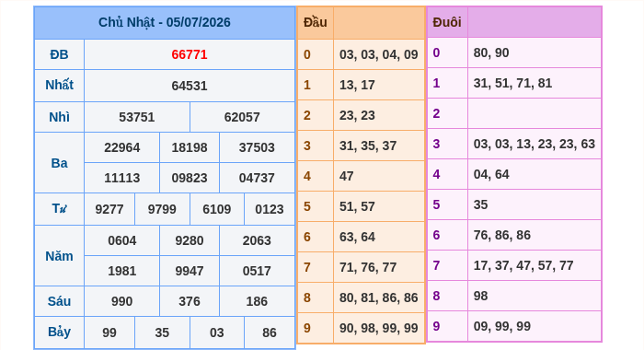
Task: Select third prize number 18198
Action: [x=190, y=147]
